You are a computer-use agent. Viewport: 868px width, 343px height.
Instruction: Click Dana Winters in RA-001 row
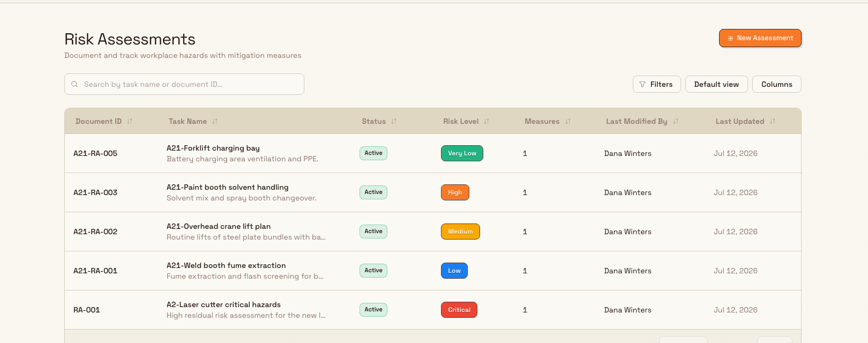tap(628, 310)
